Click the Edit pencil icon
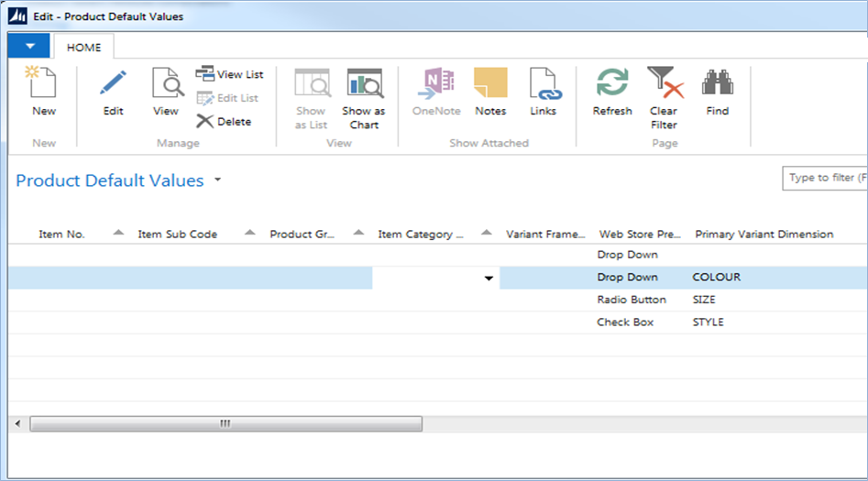This screenshot has height=481, width=868. (x=113, y=84)
